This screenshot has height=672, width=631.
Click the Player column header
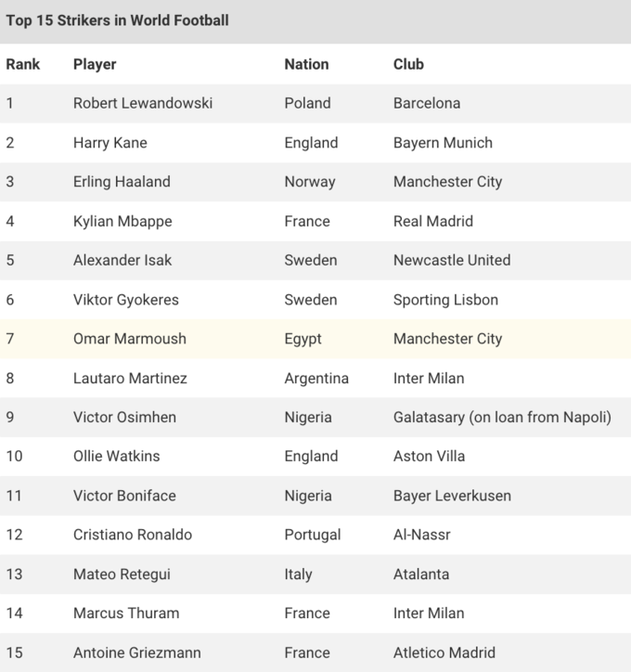click(95, 64)
